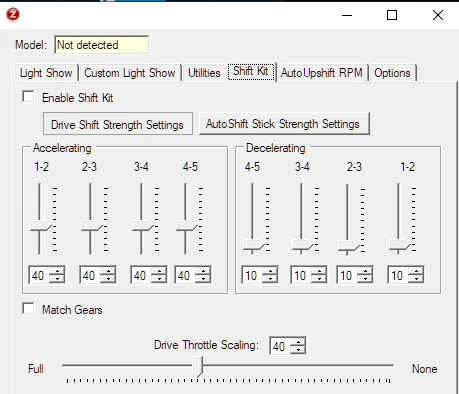
Task: Decrease Accelerating 4-5 value with down arrow
Action: (x=203, y=279)
